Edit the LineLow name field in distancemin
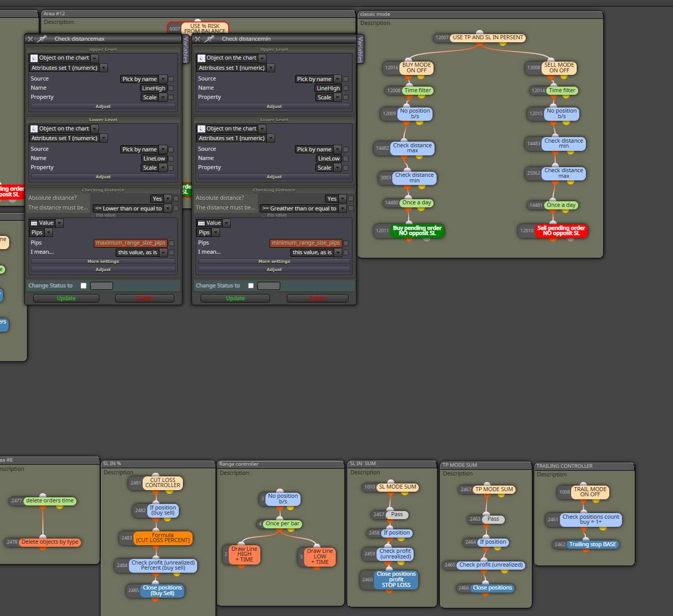673x616 pixels. click(x=329, y=158)
